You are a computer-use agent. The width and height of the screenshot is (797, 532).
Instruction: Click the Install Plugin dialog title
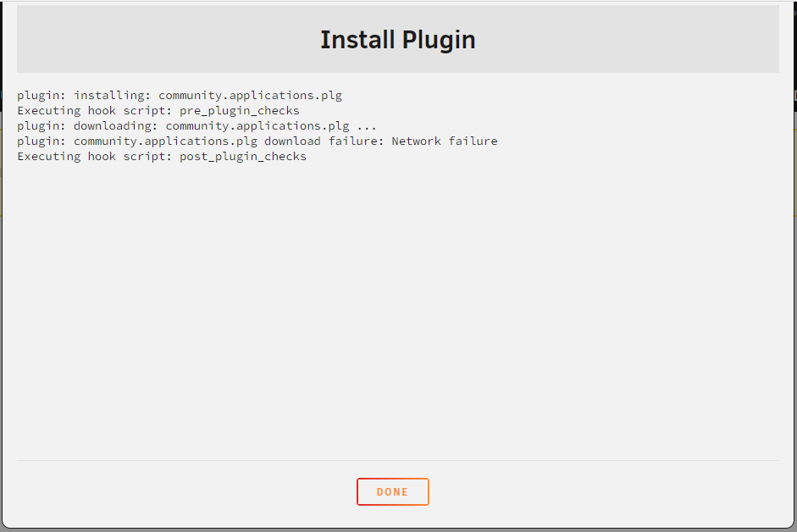coord(398,40)
